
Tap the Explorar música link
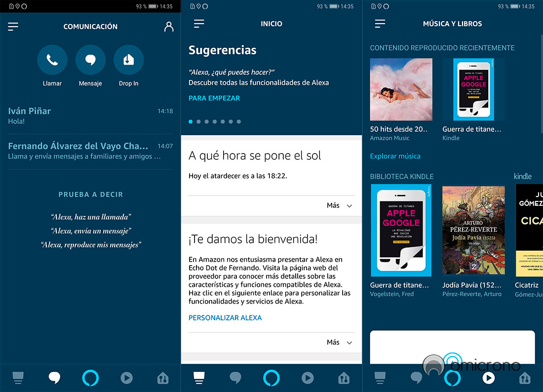click(395, 156)
